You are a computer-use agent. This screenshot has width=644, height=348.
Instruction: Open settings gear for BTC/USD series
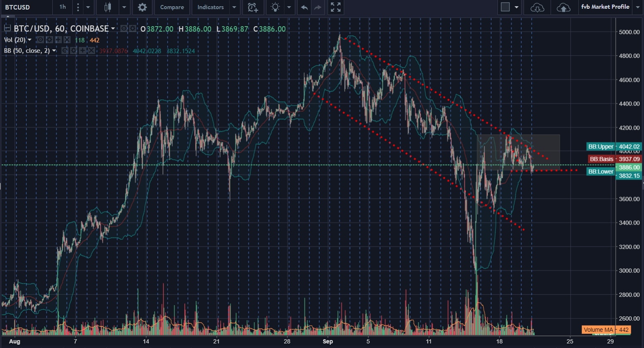point(132,29)
